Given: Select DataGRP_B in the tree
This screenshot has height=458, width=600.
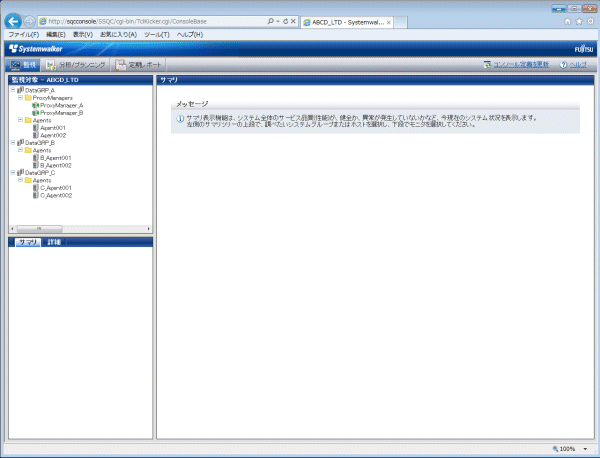Looking at the screenshot, I should [40, 143].
